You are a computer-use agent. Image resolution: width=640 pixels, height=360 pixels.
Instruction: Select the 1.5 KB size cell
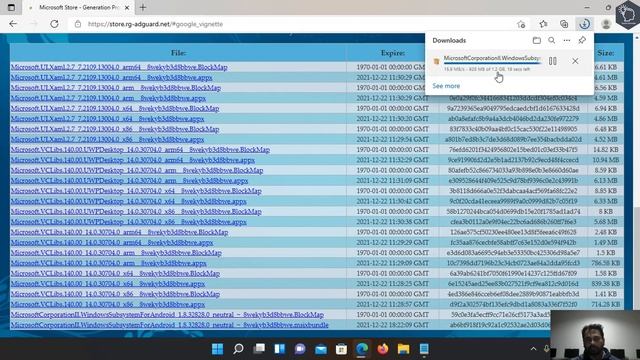(x=606, y=253)
